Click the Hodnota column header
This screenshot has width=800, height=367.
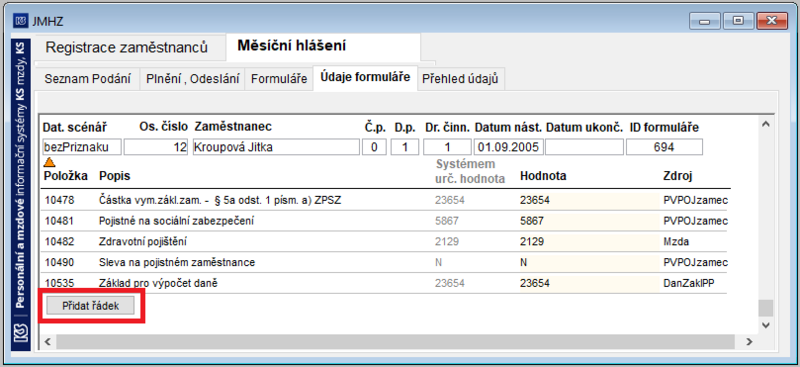tap(543, 176)
